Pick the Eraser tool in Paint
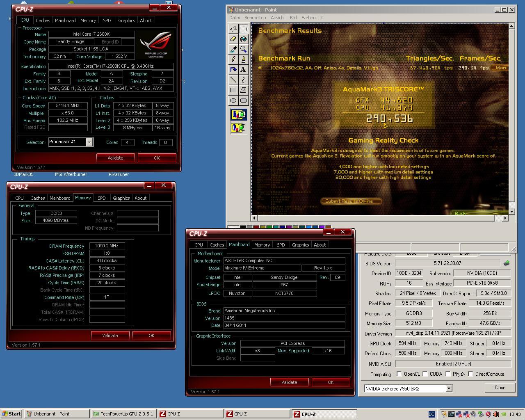This screenshot has height=420, width=525. click(233, 39)
